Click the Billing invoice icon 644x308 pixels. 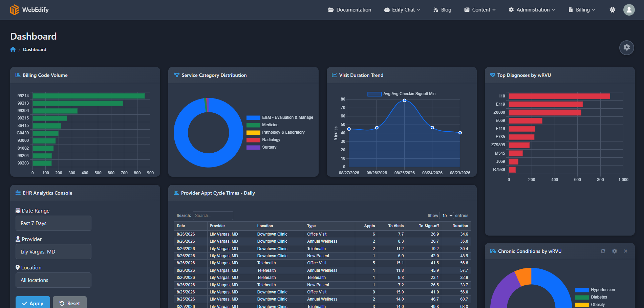[x=571, y=10]
